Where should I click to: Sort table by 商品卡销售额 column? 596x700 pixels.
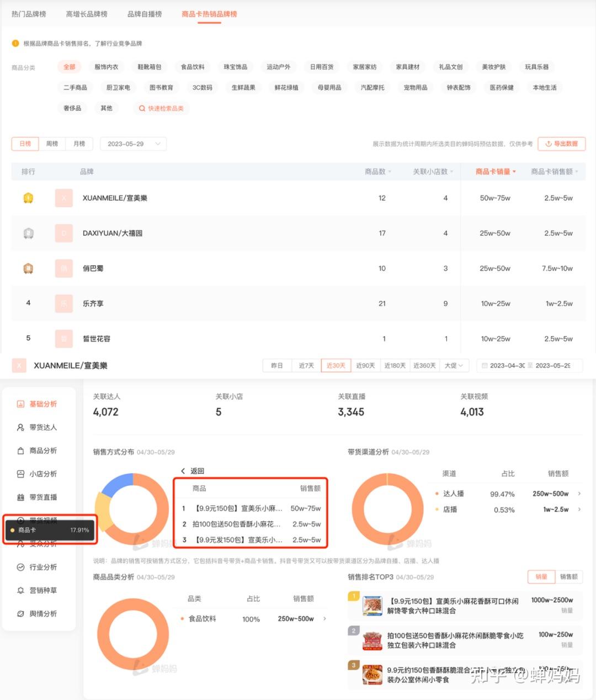click(555, 172)
